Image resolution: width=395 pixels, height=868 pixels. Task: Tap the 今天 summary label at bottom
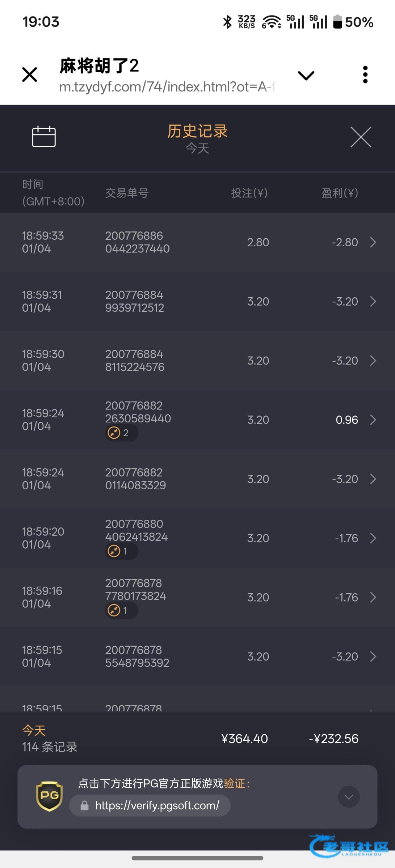point(34,731)
